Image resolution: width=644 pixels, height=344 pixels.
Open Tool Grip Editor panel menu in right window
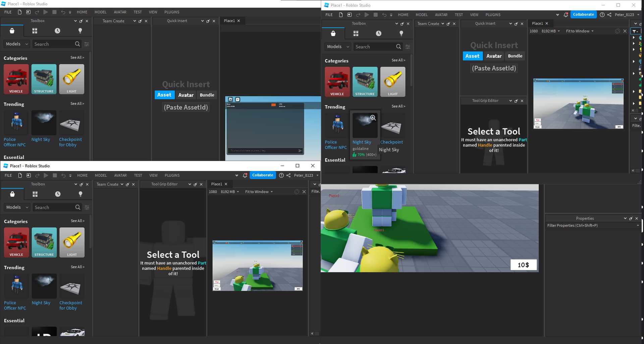[x=511, y=101]
